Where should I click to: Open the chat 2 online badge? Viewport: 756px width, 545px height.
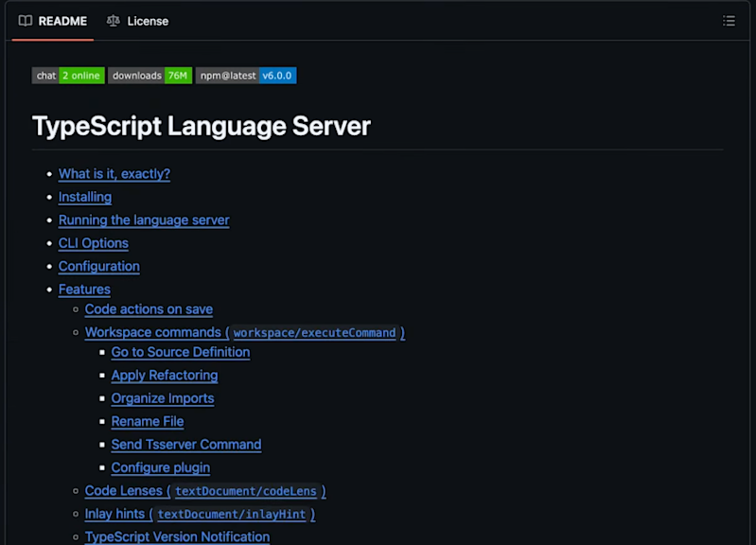coord(68,76)
